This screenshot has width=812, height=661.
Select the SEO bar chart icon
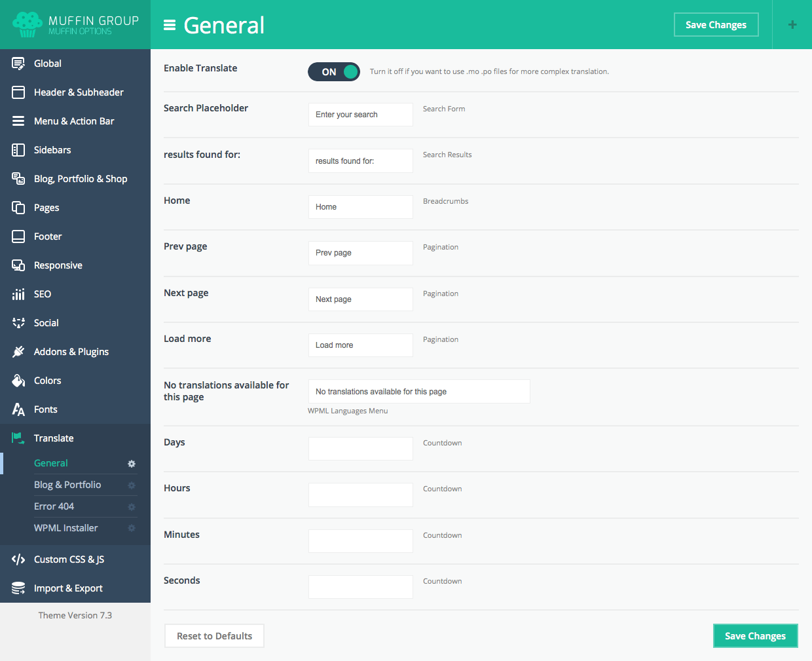[18, 294]
